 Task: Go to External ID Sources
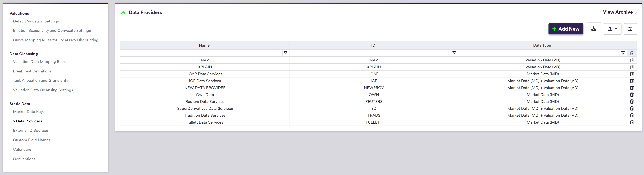pyautogui.click(x=30, y=131)
